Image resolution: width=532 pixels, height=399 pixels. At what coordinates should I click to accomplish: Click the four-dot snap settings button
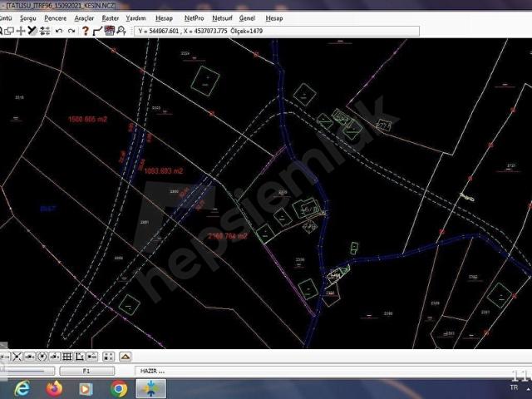coord(108,357)
